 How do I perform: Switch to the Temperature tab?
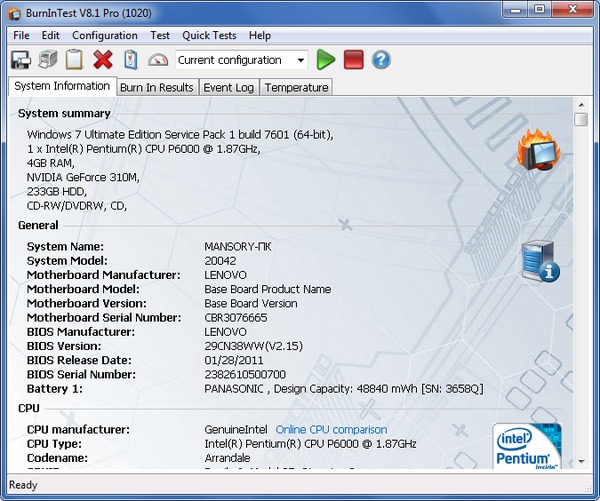click(x=296, y=87)
